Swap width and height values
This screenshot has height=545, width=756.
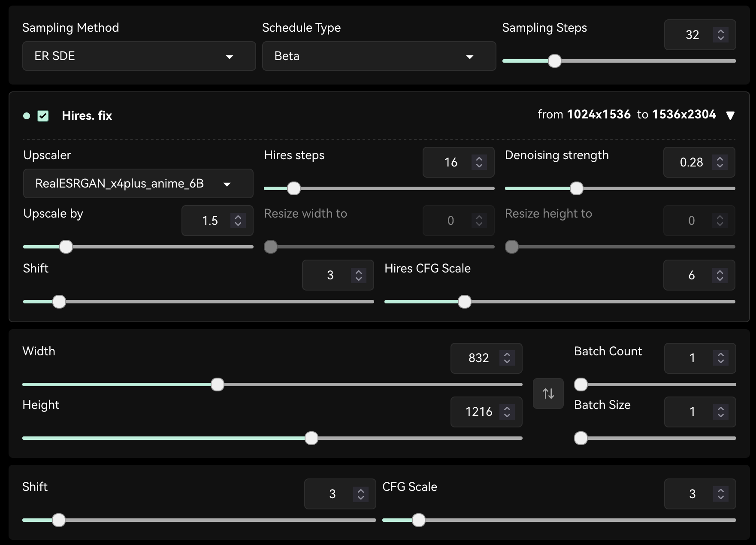coord(548,394)
